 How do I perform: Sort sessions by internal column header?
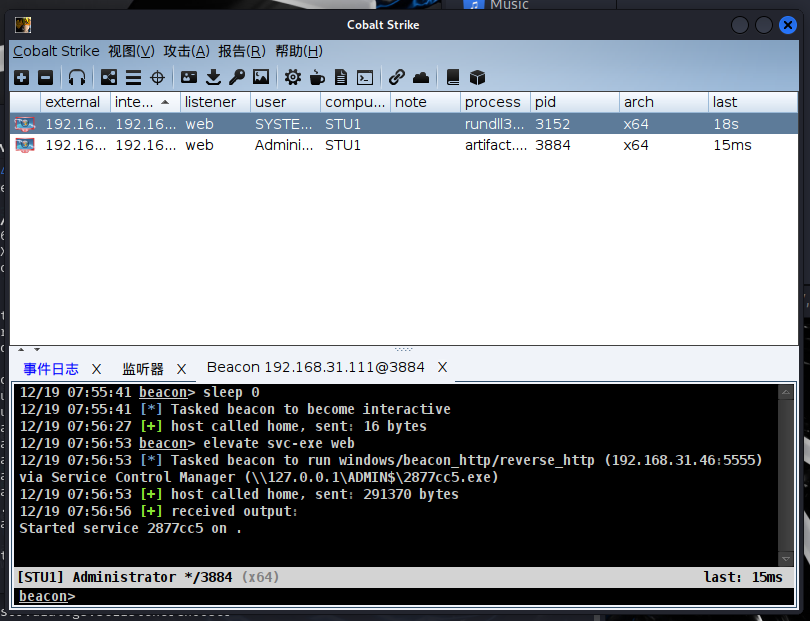(145, 102)
